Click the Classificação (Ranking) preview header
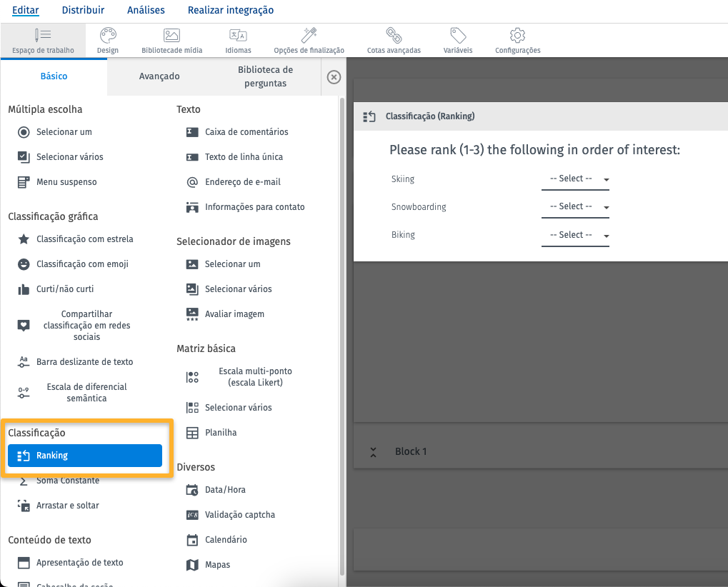 [541, 116]
